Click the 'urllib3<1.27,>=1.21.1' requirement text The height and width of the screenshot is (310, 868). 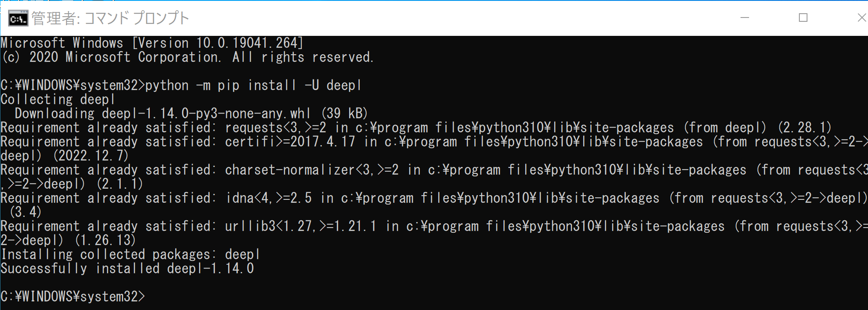pyautogui.click(x=301, y=226)
